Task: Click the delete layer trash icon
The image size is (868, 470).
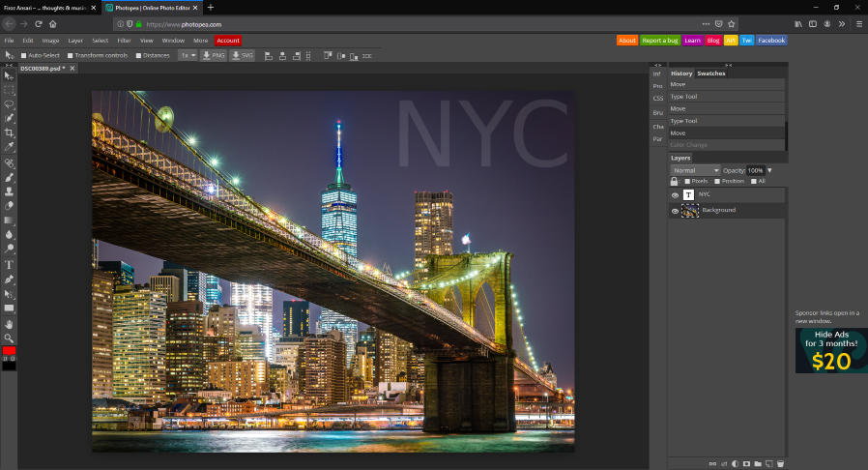Action: pyautogui.click(x=781, y=464)
